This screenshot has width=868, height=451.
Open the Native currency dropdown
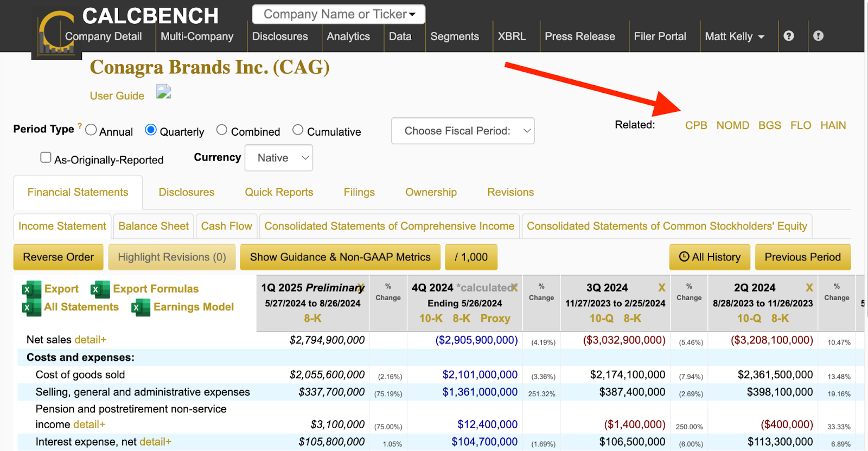(279, 158)
